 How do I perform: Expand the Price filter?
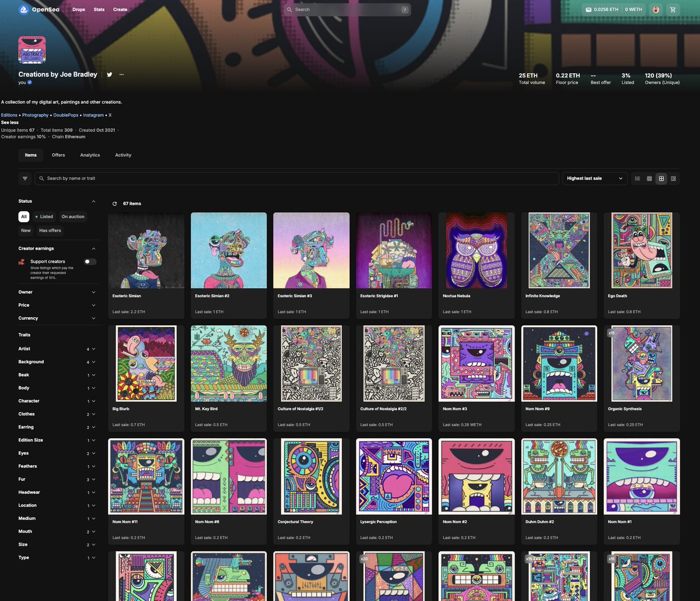point(57,305)
